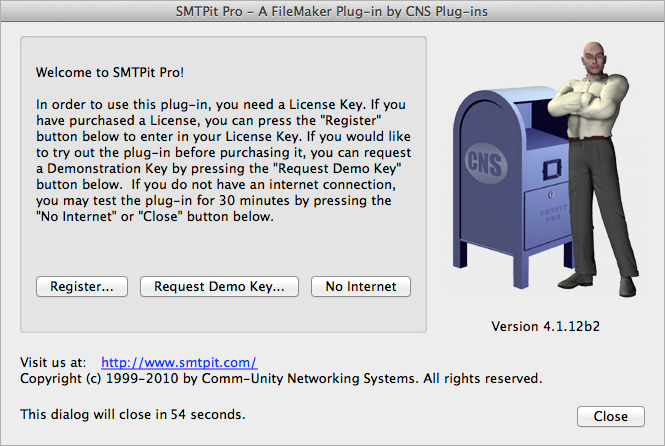Viewport: 665px width, 446px height.
Task: Select the Version 4.1.12b2 label
Action: tap(545, 326)
